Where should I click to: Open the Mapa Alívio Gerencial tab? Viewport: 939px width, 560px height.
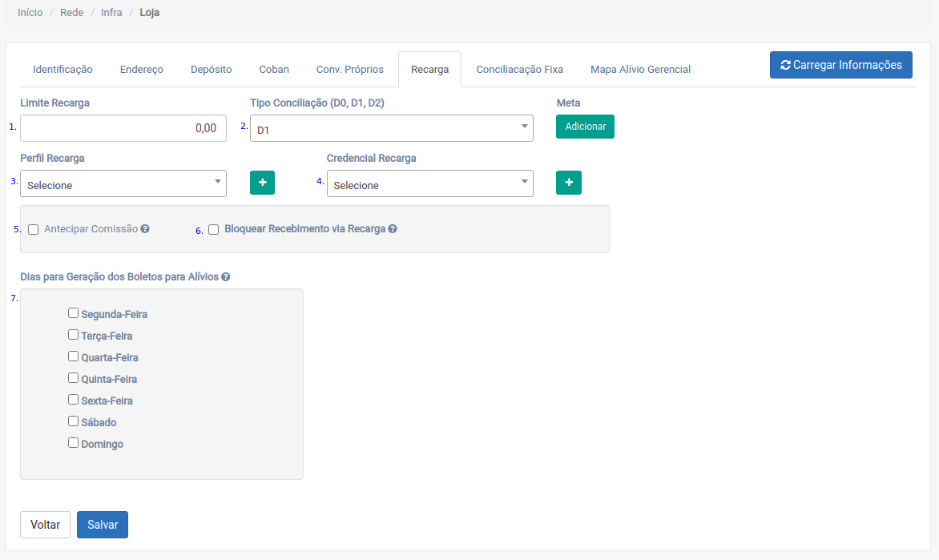tap(640, 70)
